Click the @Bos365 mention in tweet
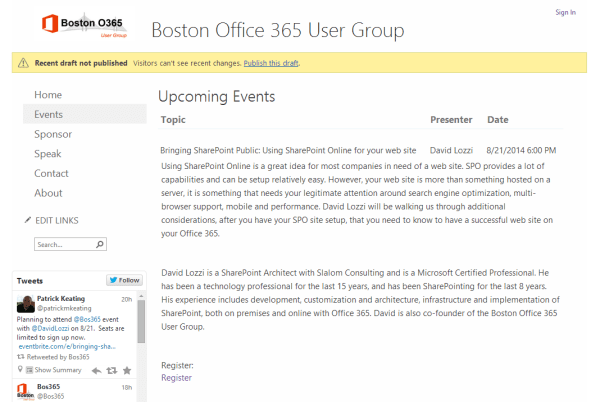The height and width of the screenshot is (402, 600). 87,319
